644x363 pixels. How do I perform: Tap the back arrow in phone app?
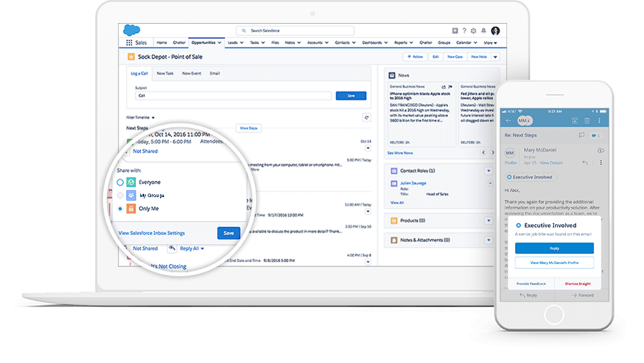[508, 121]
